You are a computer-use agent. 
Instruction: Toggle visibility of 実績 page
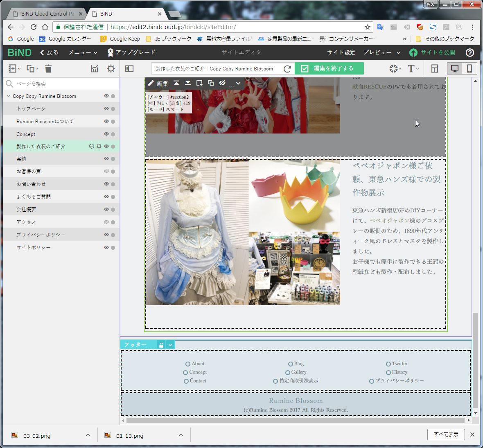[x=106, y=158]
